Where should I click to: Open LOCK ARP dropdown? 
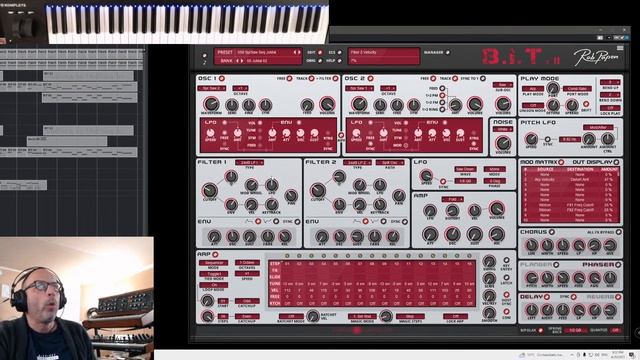point(455,316)
